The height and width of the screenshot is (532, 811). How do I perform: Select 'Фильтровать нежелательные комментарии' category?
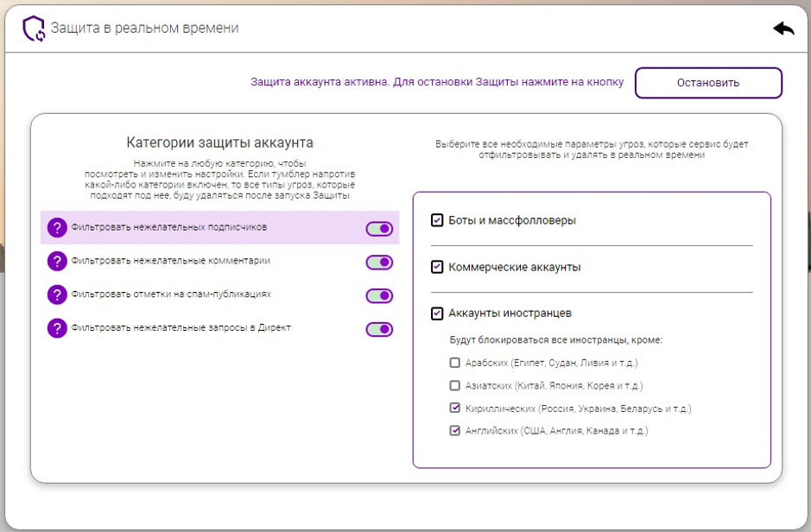[171, 262]
